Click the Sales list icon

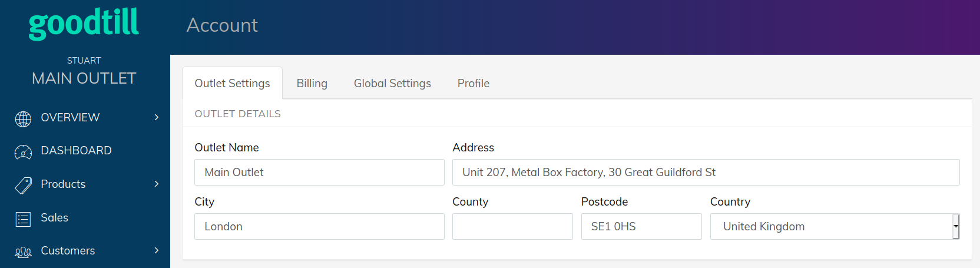[23, 219]
